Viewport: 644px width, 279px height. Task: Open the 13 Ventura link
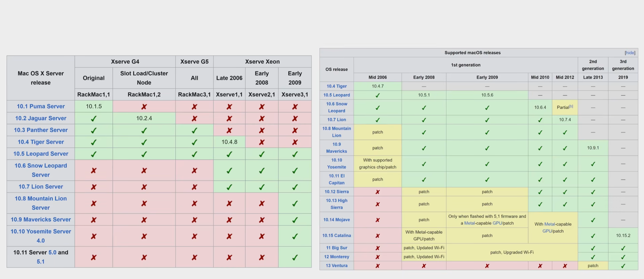tap(337, 266)
